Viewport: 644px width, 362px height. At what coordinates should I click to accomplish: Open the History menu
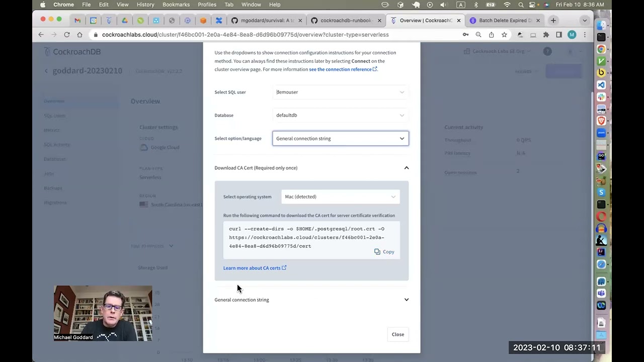coord(145,5)
